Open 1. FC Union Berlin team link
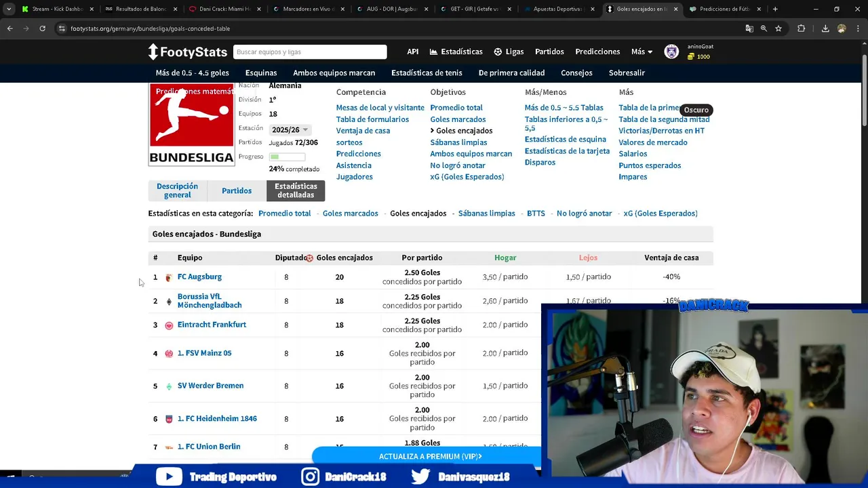This screenshot has width=868, height=488. tap(209, 447)
